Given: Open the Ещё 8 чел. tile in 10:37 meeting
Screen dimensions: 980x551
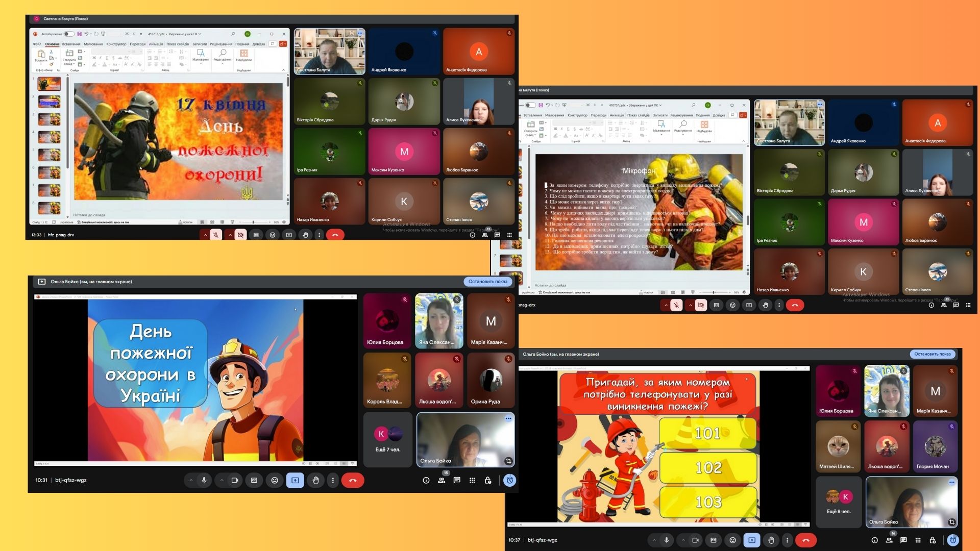Looking at the screenshot, I should [x=839, y=502].
